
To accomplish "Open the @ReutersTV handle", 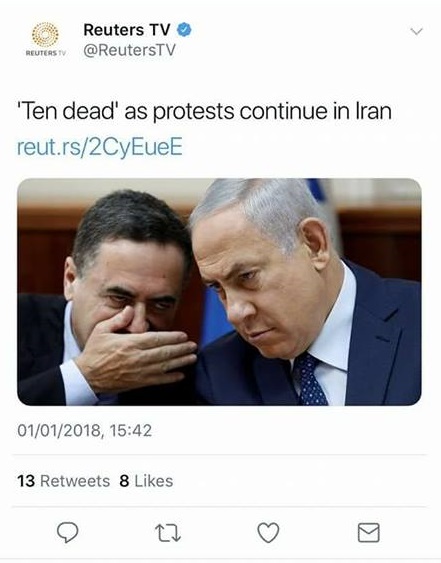I will pos(129,50).
